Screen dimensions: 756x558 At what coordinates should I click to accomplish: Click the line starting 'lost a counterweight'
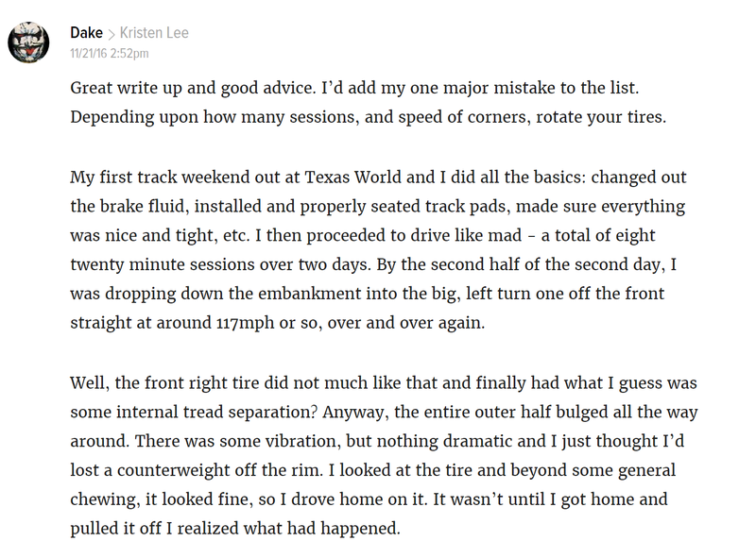point(373,470)
